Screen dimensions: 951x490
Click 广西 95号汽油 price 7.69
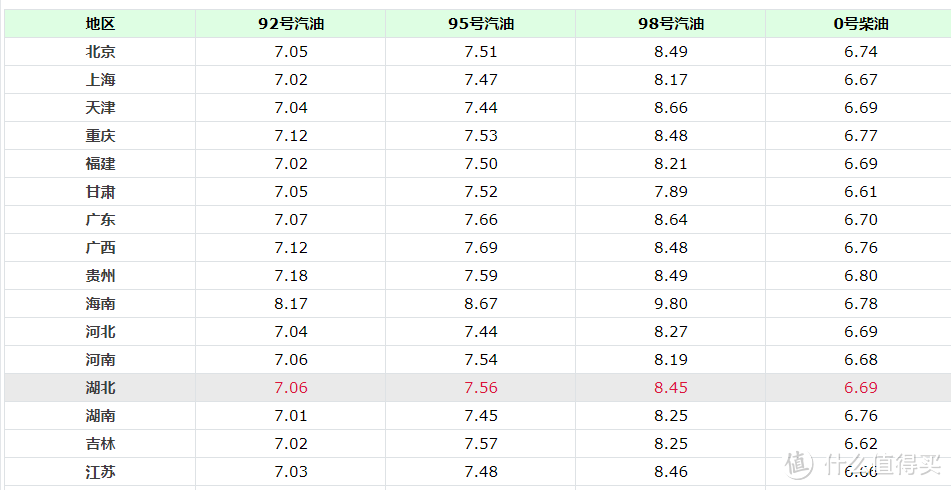coord(481,247)
